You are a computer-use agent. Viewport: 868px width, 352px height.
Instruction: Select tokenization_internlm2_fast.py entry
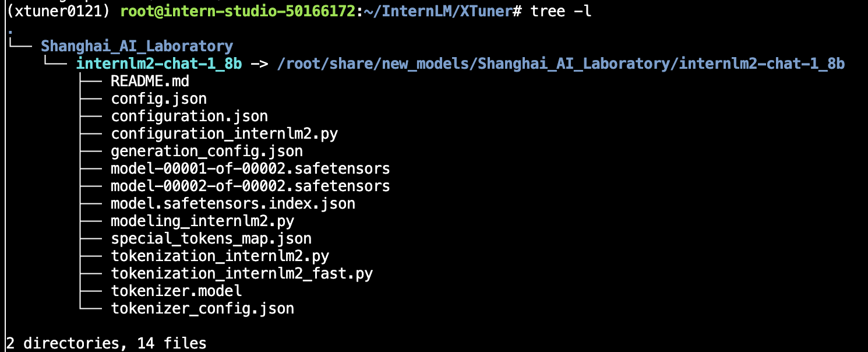click(x=242, y=273)
